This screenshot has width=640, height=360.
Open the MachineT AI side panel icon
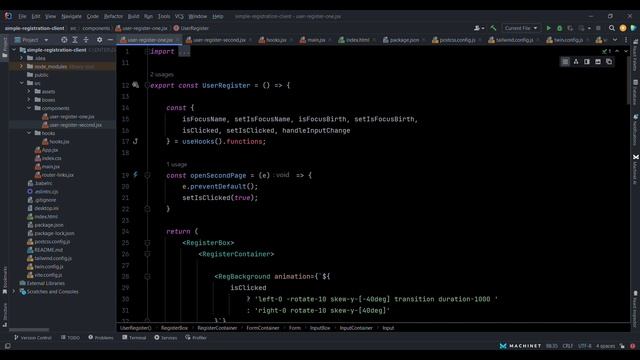pos(636,157)
